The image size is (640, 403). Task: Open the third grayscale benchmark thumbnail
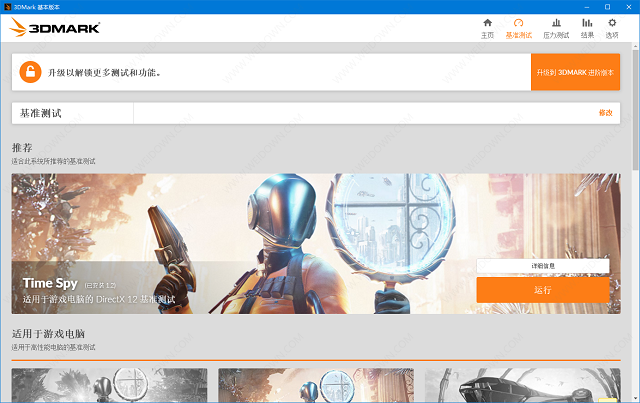coord(522,385)
